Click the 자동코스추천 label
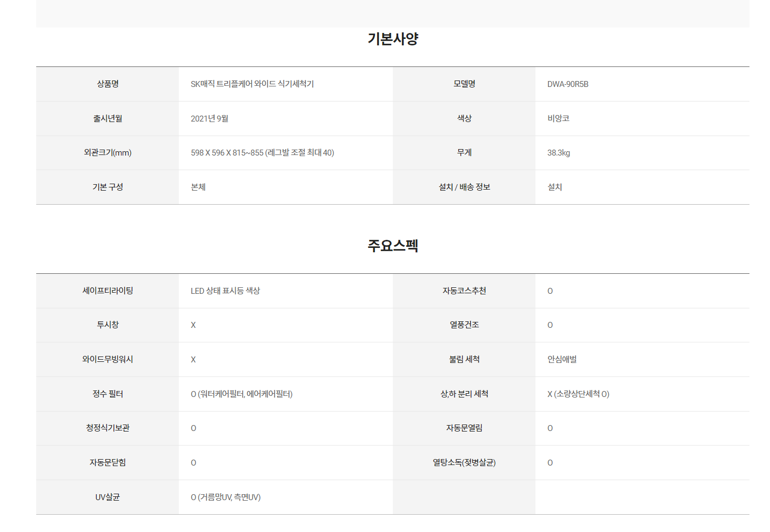770x532 pixels. click(x=464, y=291)
